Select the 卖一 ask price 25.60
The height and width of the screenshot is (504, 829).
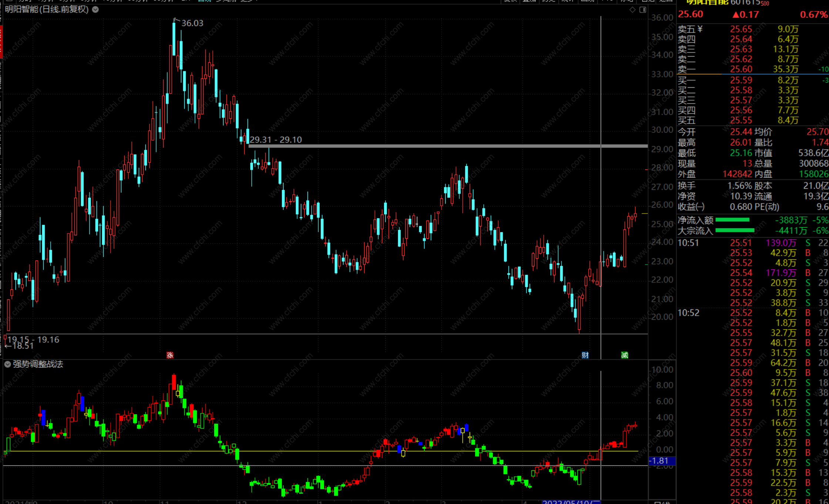741,69
